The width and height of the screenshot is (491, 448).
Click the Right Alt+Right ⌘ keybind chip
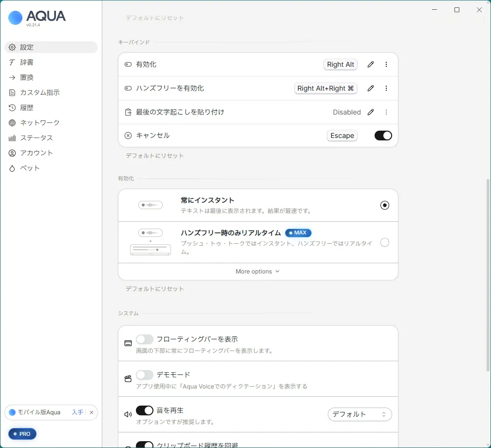[x=325, y=88]
